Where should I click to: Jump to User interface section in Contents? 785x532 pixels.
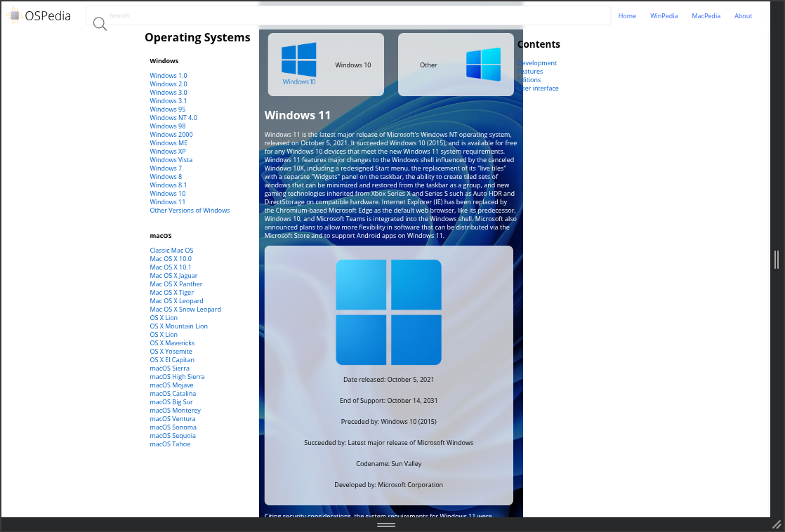click(539, 88)
